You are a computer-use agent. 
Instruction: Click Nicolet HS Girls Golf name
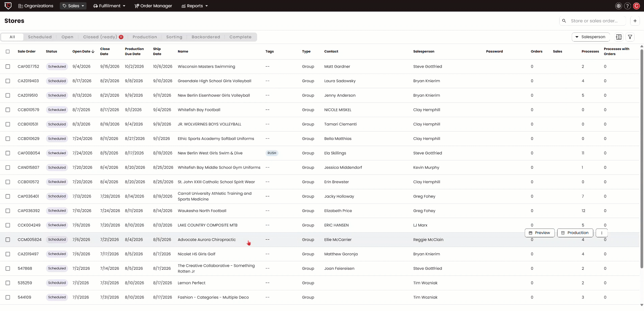196,254
